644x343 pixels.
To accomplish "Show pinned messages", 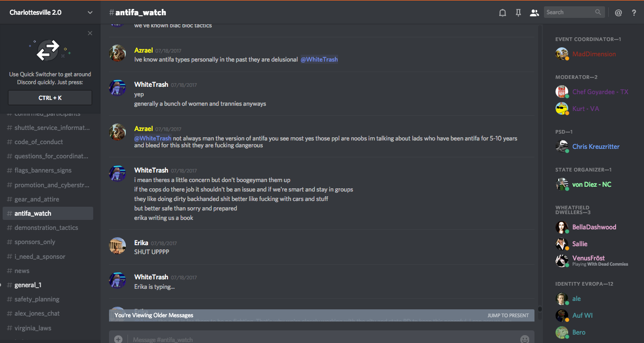I will [x=518, y=13].
